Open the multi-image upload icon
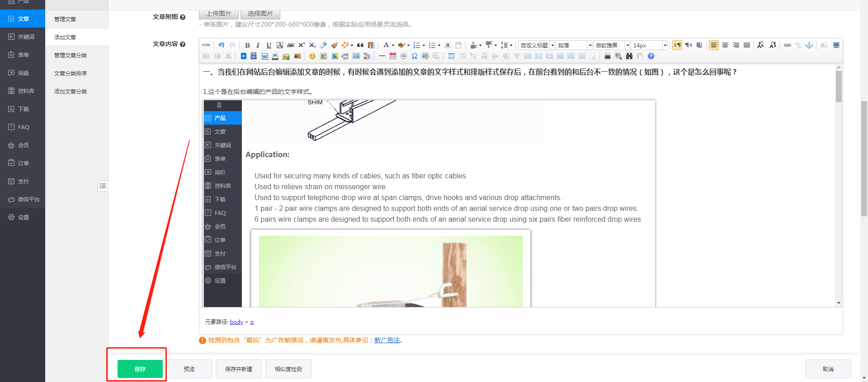 (286, 56)
